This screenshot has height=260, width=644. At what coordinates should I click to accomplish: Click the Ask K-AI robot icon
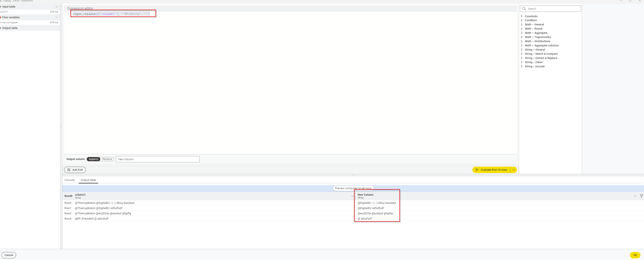click(68, 170)
